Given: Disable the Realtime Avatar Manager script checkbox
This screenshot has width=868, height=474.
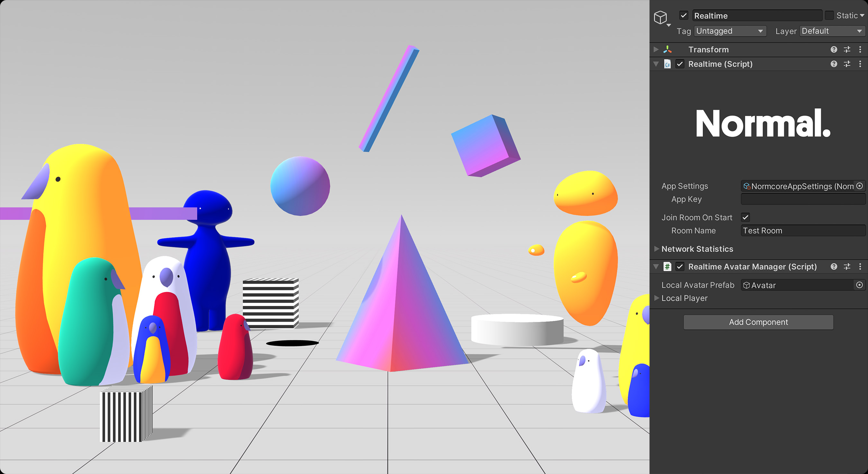Looking at the screenshot, I should (x=680, y=267).
